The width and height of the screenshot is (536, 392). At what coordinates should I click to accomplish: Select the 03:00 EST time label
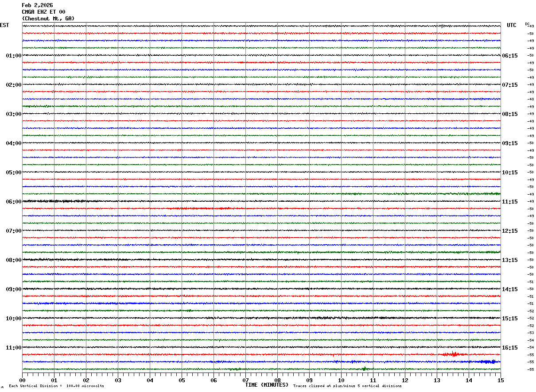(14, 114)
